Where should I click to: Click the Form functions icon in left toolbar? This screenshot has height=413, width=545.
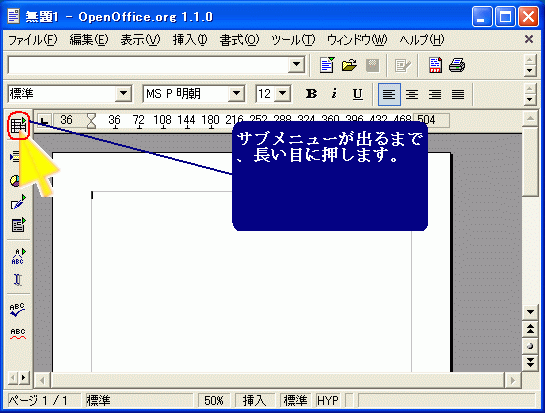[x=18, y=225]
